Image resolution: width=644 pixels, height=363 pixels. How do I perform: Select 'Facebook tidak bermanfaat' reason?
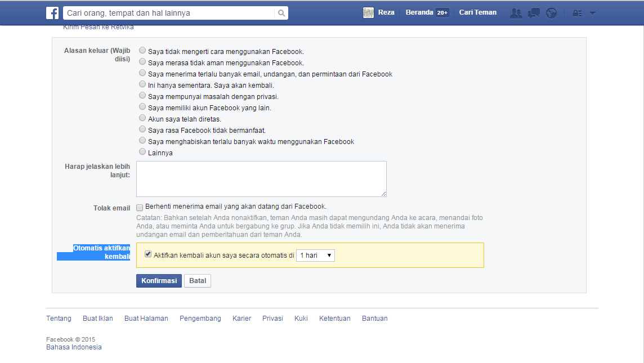[142, 129]
